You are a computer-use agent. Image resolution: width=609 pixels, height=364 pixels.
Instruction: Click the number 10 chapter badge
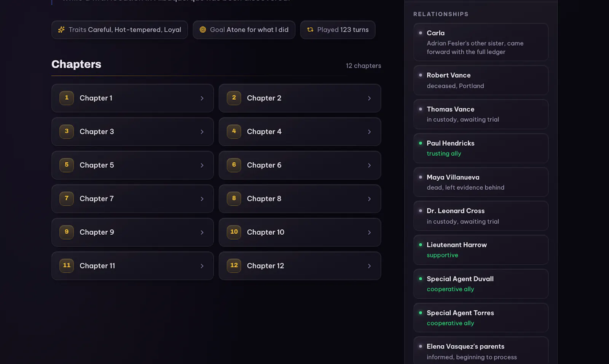(x=234, y=232)
